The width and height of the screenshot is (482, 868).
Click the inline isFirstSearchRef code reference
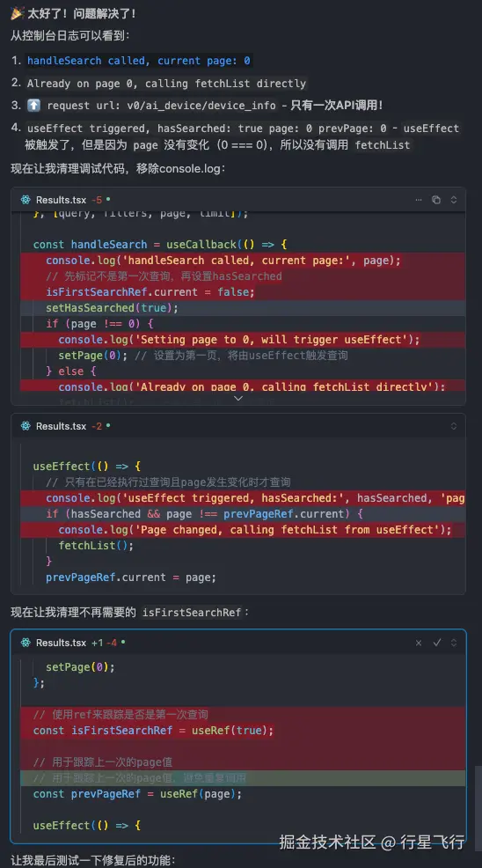(192, 612)
